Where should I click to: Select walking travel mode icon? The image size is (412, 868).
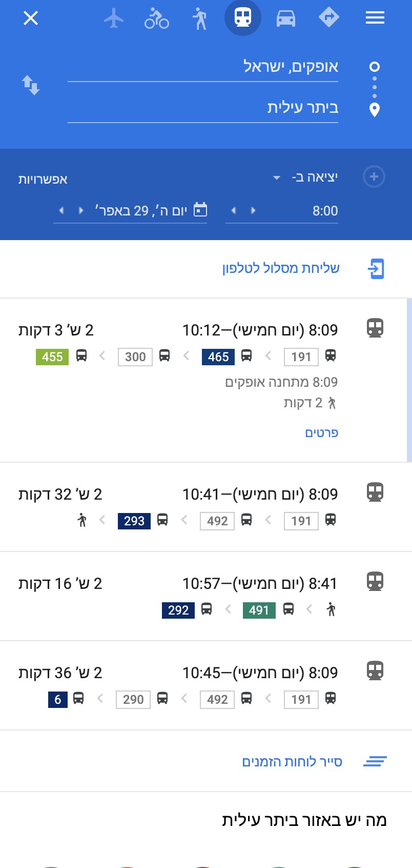pyautogui.click(x=200, y=18)
